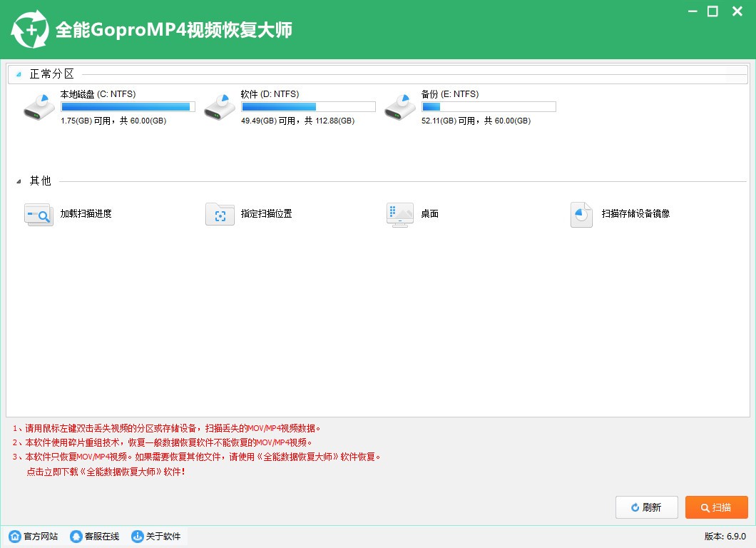Viewport: 756px width, 548px height.
Task: Start scanning with the orange 扫描 button
Action: (717, 507)
